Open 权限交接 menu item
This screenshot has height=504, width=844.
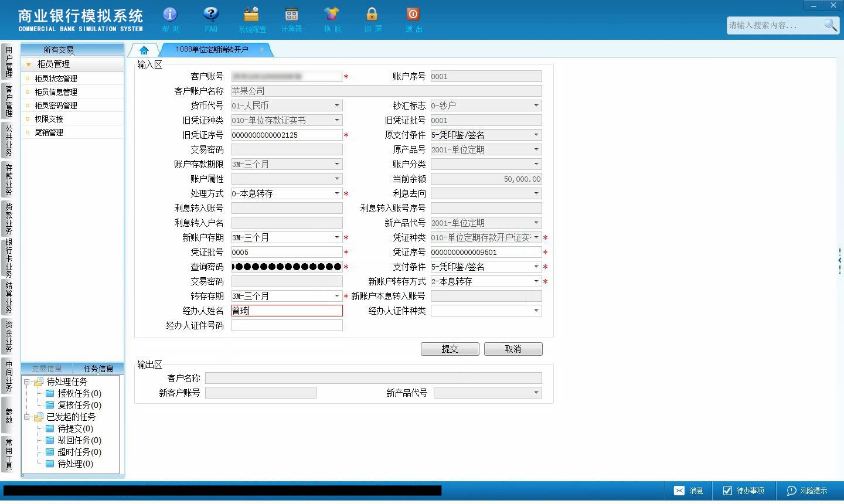tap(49, 119)
